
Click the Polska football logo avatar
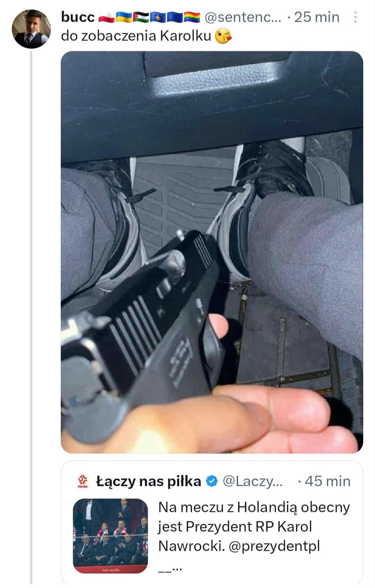tap(83, 481)
